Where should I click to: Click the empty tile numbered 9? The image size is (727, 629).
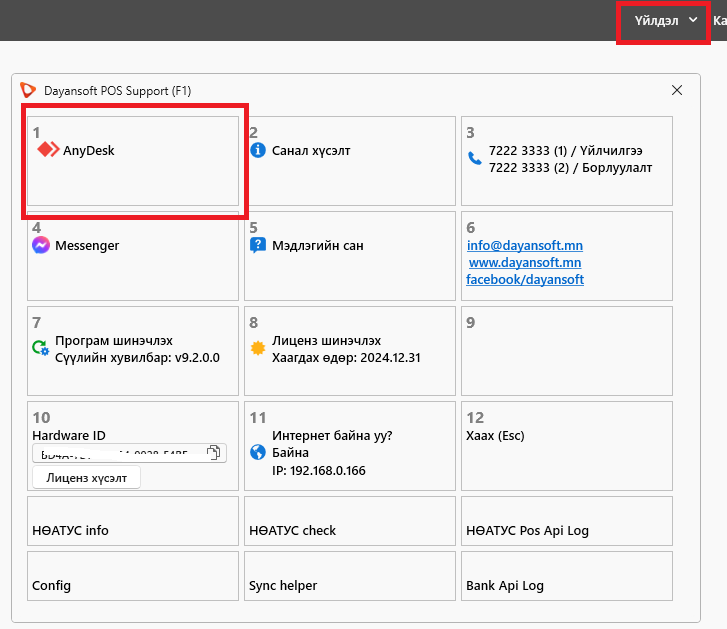[x=567, y=351]
